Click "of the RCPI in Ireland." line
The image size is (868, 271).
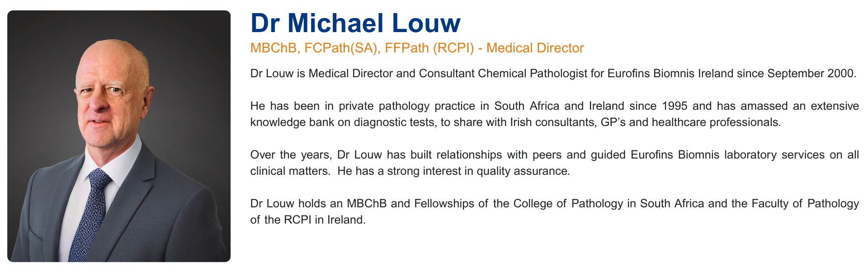[308, 220]
